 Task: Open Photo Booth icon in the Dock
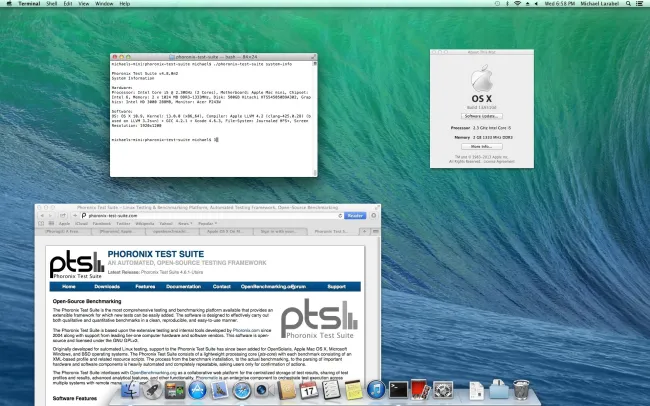(x=421, y=390)
